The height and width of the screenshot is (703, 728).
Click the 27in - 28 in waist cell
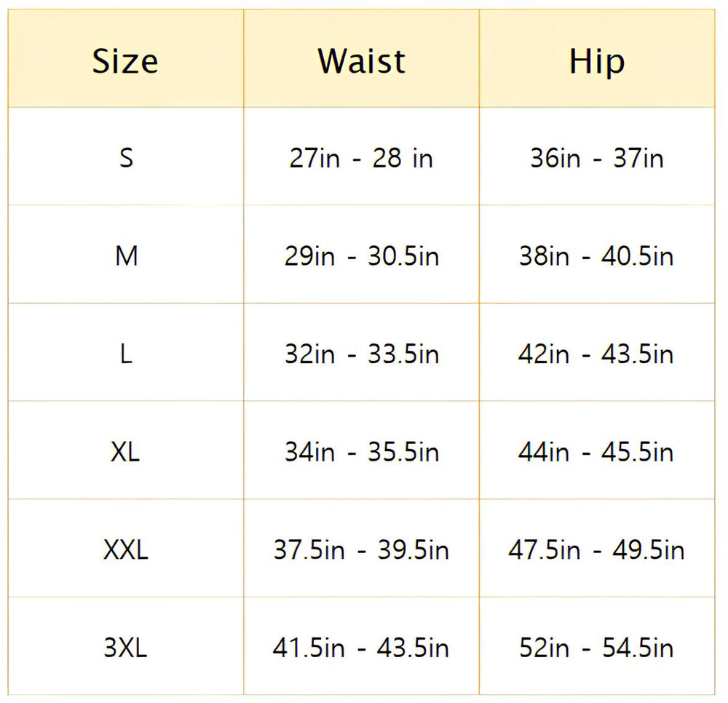click(x=361, y=158)
